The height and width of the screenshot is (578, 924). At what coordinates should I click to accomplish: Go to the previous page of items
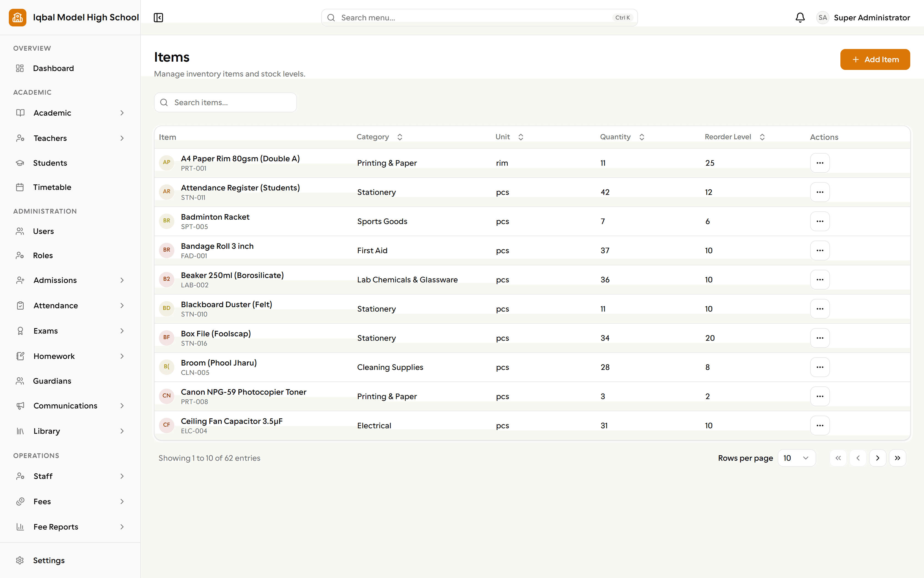[858, 458]
